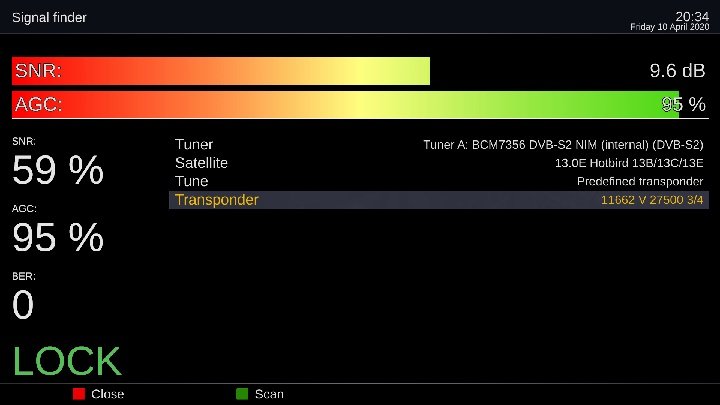Select the Tuner row label
The height and width of the screenshot is (405, 720).
click(x=194, y=145)
